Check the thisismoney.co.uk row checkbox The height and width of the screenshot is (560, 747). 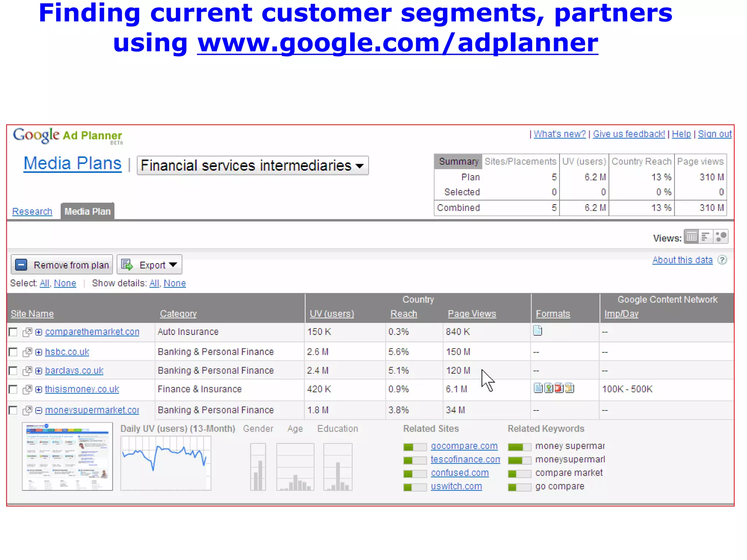click(x=13, y=389)
